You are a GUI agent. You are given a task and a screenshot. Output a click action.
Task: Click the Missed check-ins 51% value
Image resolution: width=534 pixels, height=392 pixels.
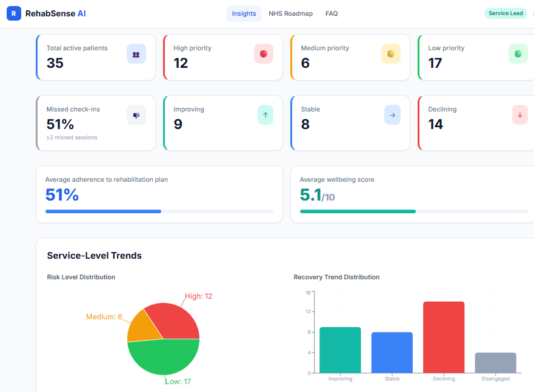[x=60, y=124]
